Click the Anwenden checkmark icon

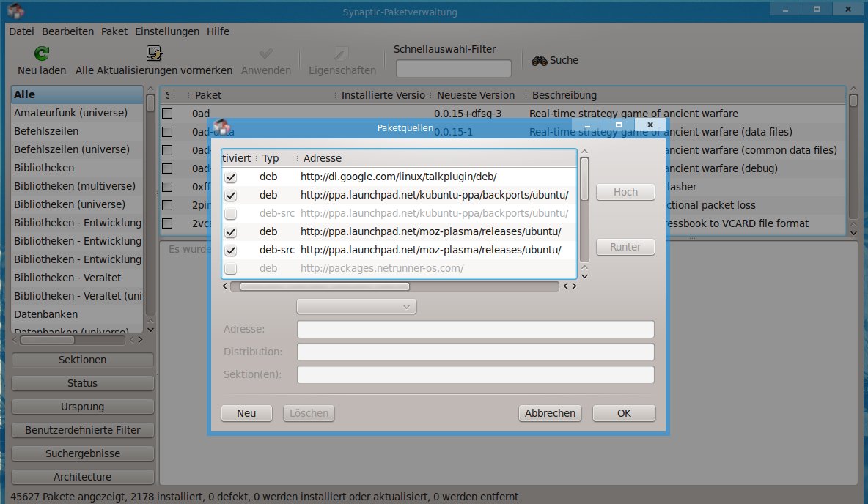coord(265,53)
